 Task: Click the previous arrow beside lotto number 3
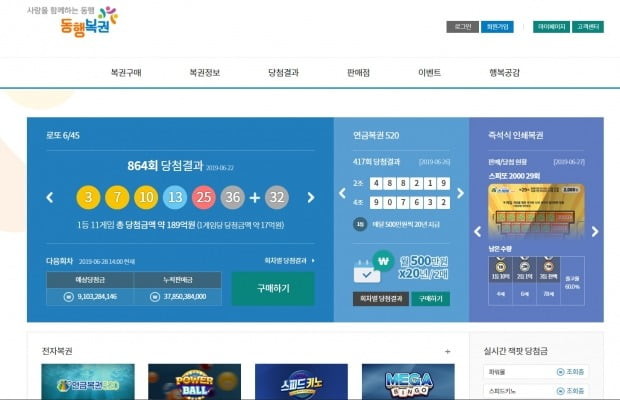(x=50, y=197)
